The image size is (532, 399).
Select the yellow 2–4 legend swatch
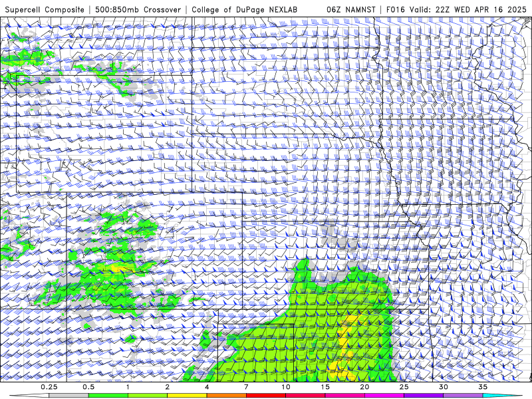pyautogui.click(x=187, y=396)
